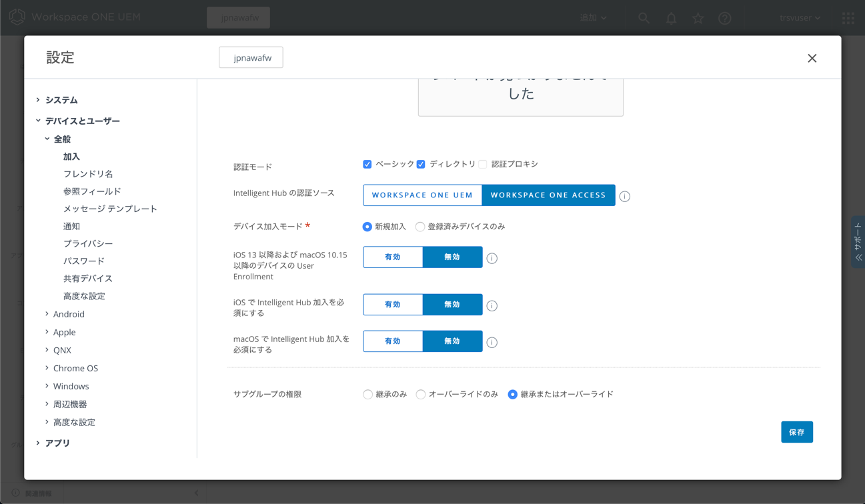Collapse the 全般 subsection
865x504 pixels.
pos(47,139)
